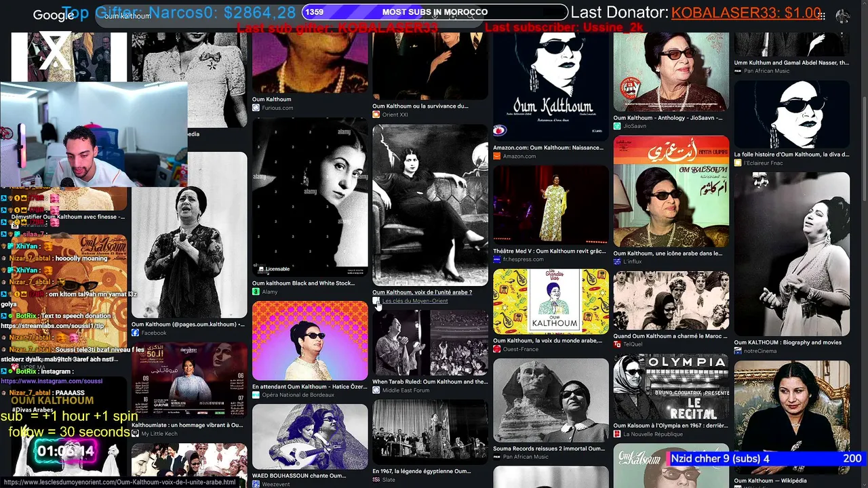Image resolution: width=868 pixels, height=488 pixels.
Task: Open 'Oum Kalthoum, une icône arabe dans le...' link
Action: click(x=668, y=253)
